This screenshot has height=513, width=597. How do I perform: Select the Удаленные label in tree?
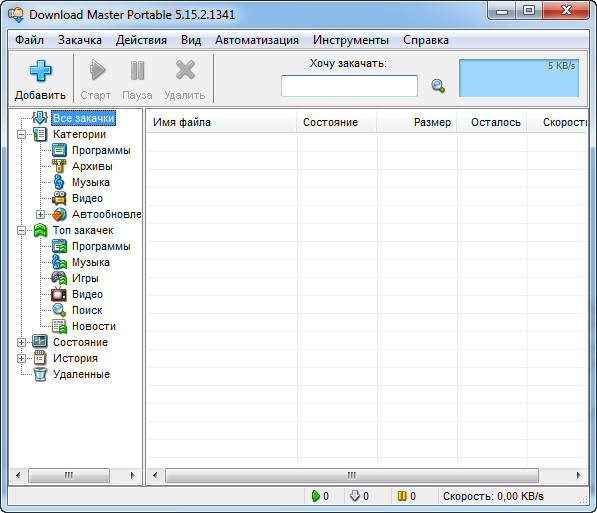click(x=81, y=374)
